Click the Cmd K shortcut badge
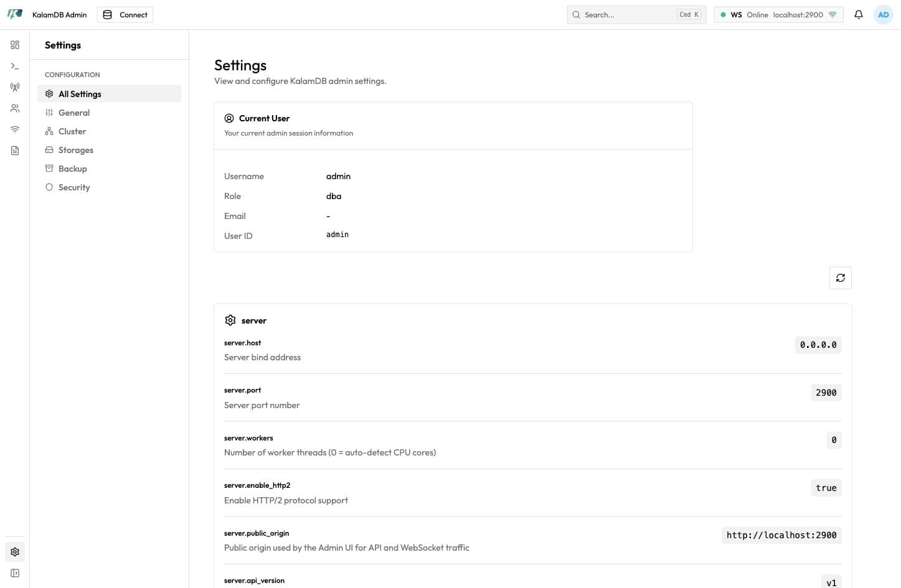901x588 pixels. pos(689,14)
